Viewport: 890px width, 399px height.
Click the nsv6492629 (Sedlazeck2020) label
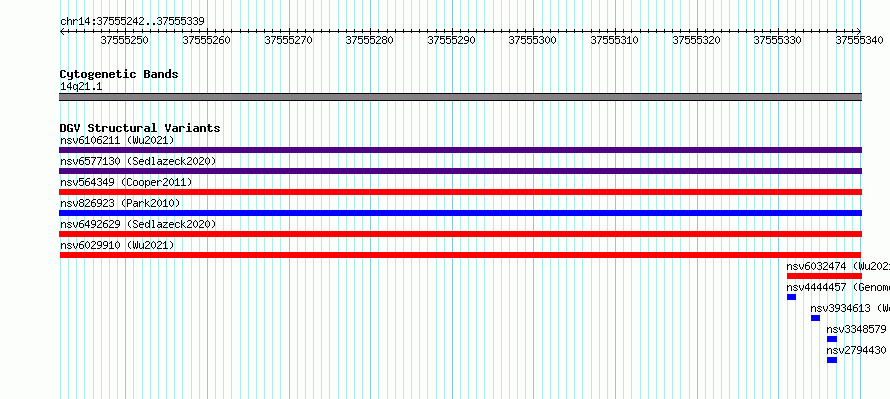tap(138, 224)
